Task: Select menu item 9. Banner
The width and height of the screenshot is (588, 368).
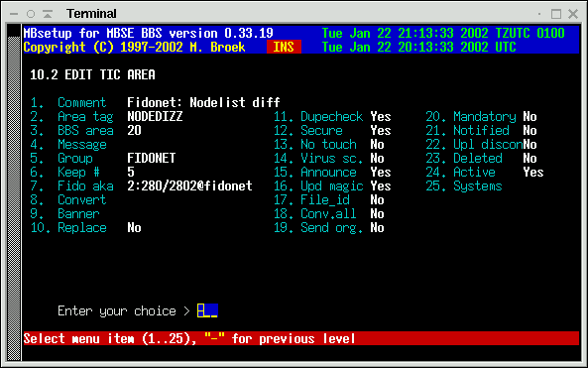Action: point(64,214)
